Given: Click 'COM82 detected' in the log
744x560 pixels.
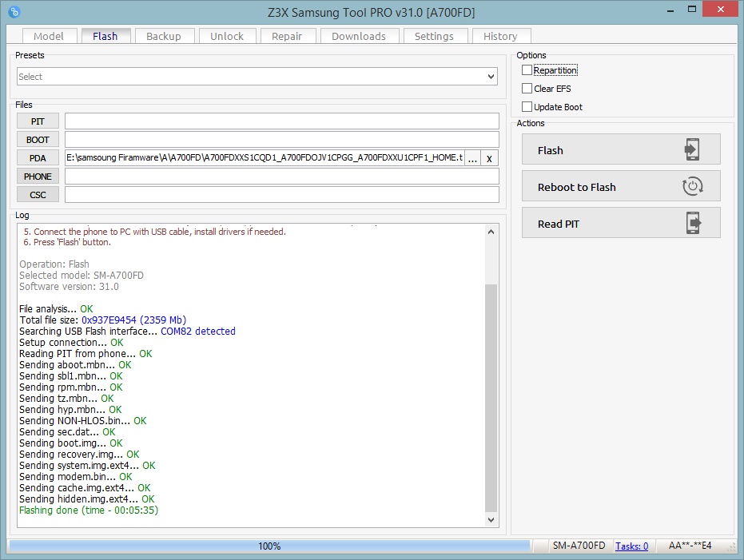Looking at the screenshot, I should [198, 331].
